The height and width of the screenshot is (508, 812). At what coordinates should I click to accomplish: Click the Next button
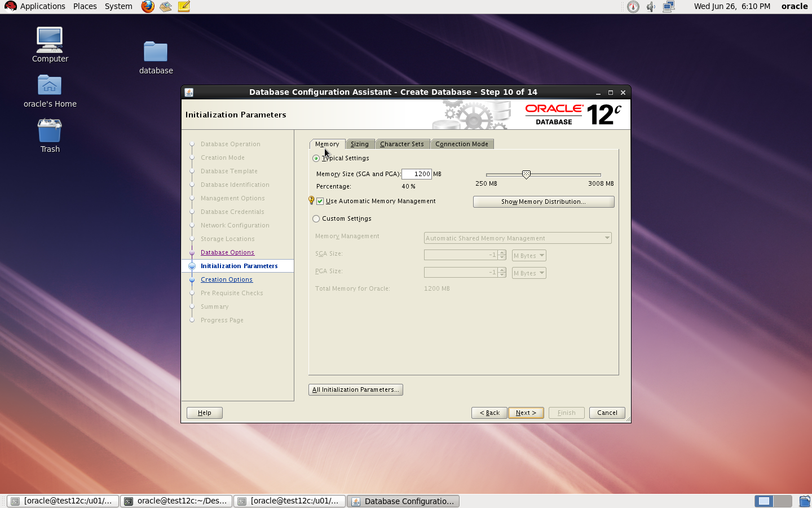click(x=526, y=413)
